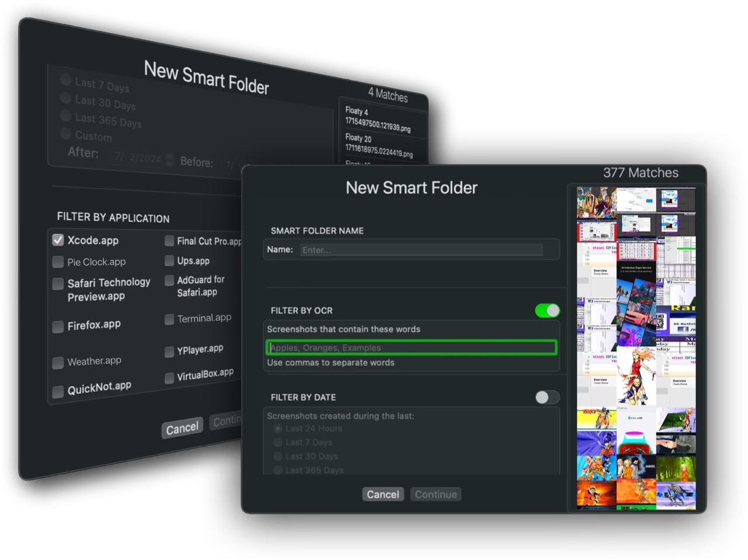748x560 pixels.
Task: Choose Last 7 Days in front dialog
Action: (x=278, y=443)
